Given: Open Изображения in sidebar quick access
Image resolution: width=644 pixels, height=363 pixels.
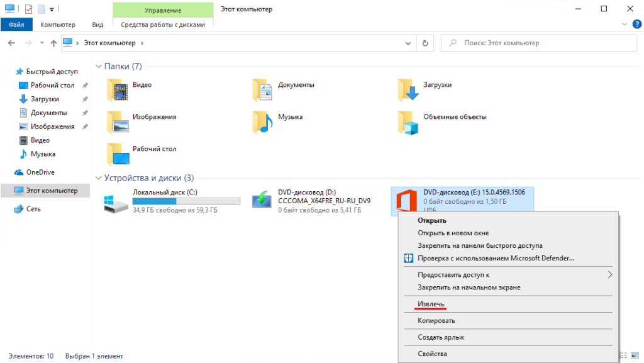Looking at the screenshot, I should 53,126.
